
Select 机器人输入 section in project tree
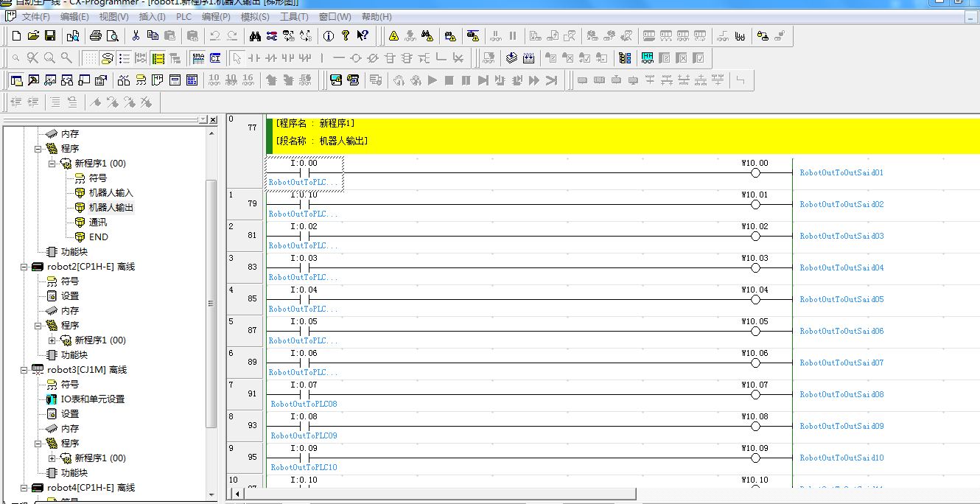point(111,193)
